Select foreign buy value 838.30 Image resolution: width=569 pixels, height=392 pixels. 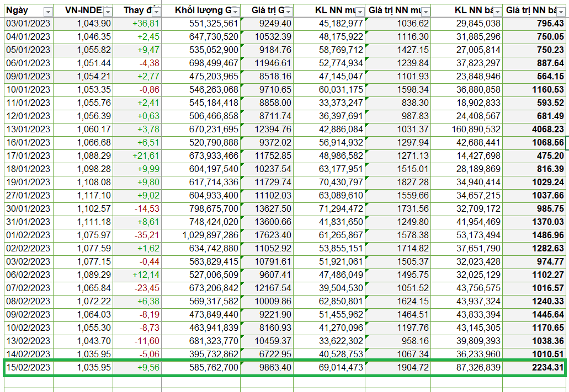coord(398,103)
